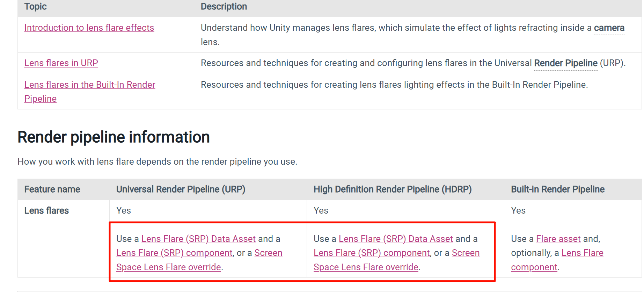Open Introduction to lens flare effects link

tap(89, 28)
